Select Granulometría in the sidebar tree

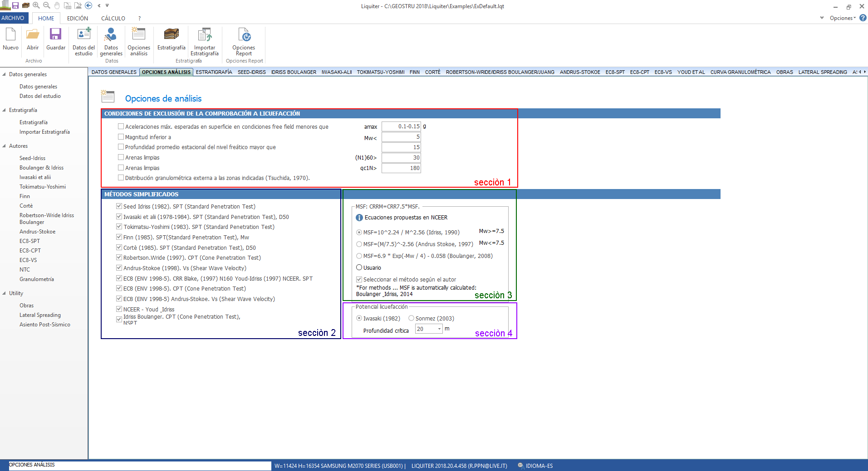tap(37, 279)
